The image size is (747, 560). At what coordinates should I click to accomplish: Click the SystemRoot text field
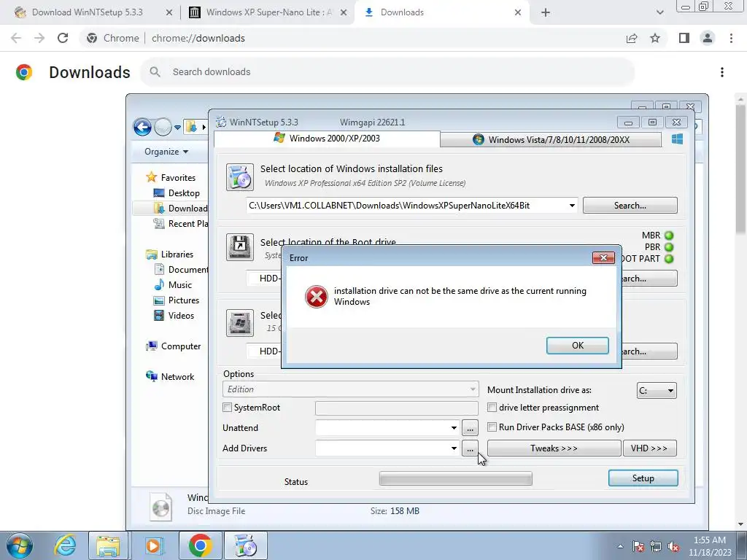click(396, 408)
